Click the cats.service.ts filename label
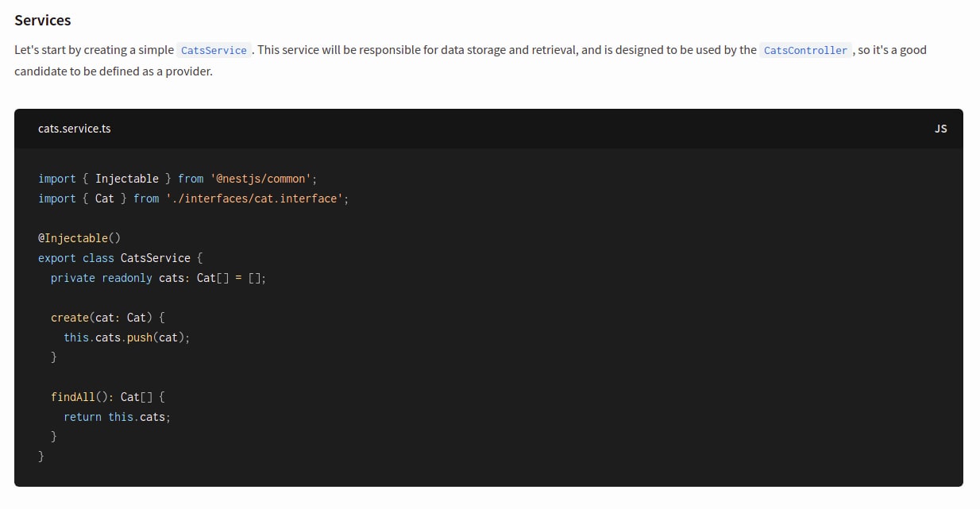The width and height of the screenshot is (980, 509). coord(75,129)
